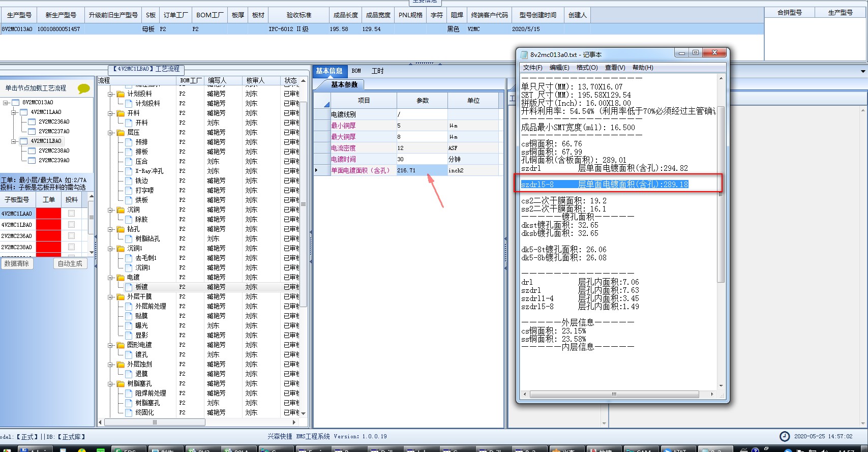Click the 排板 document icon

coord(129,152)
